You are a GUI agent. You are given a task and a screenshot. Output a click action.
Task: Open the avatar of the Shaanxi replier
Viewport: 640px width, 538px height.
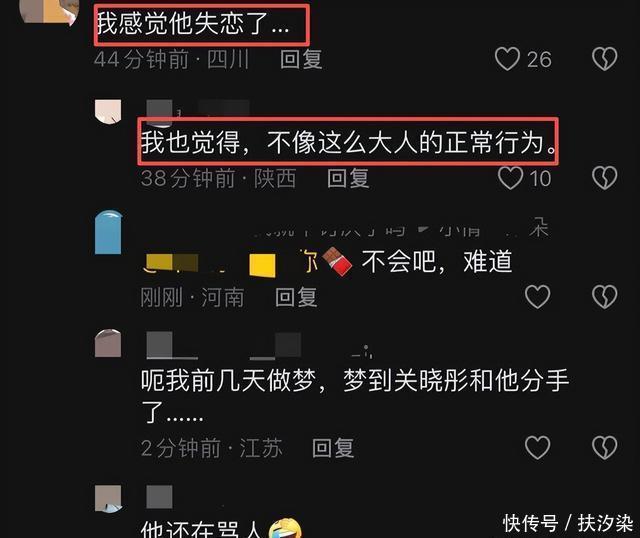(108, 111)
